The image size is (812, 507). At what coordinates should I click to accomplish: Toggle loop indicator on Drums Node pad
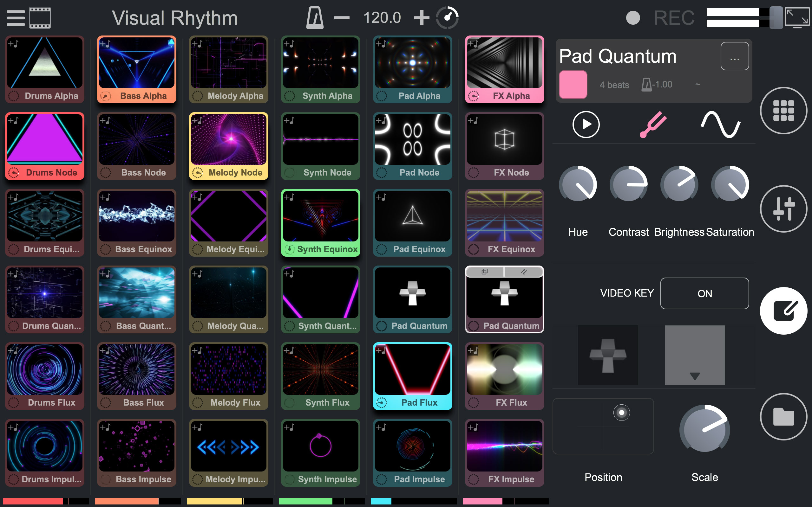pyautogui.click(x=14, y=173)
